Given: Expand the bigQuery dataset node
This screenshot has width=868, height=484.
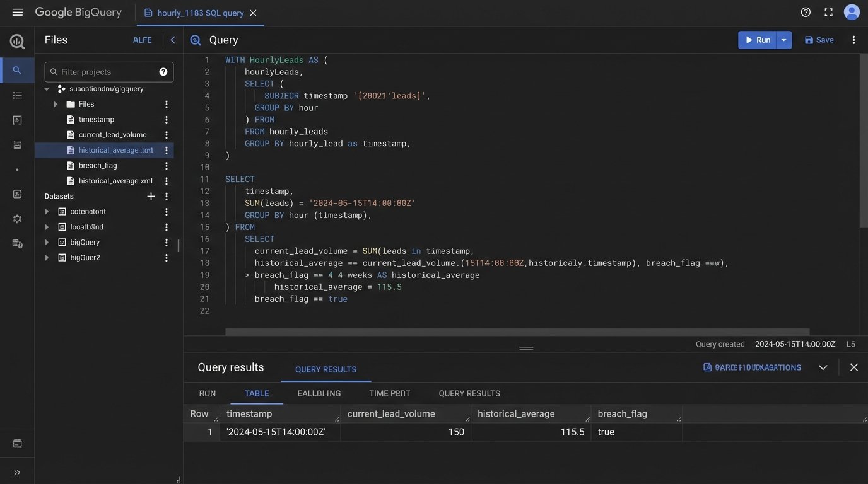Looking at the screenshot, I should tap(47, 242).
